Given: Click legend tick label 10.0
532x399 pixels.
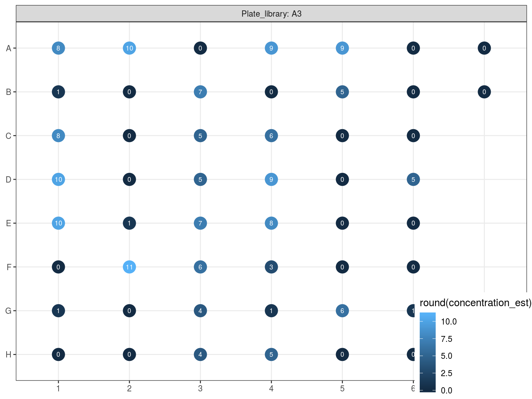Looking at the screenshot, I should [x=449, y=322].
